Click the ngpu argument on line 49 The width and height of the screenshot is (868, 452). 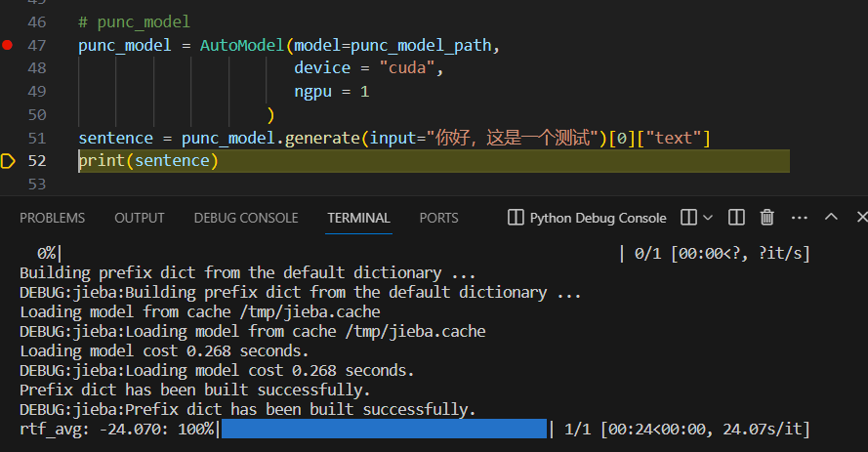coord(312,92)
